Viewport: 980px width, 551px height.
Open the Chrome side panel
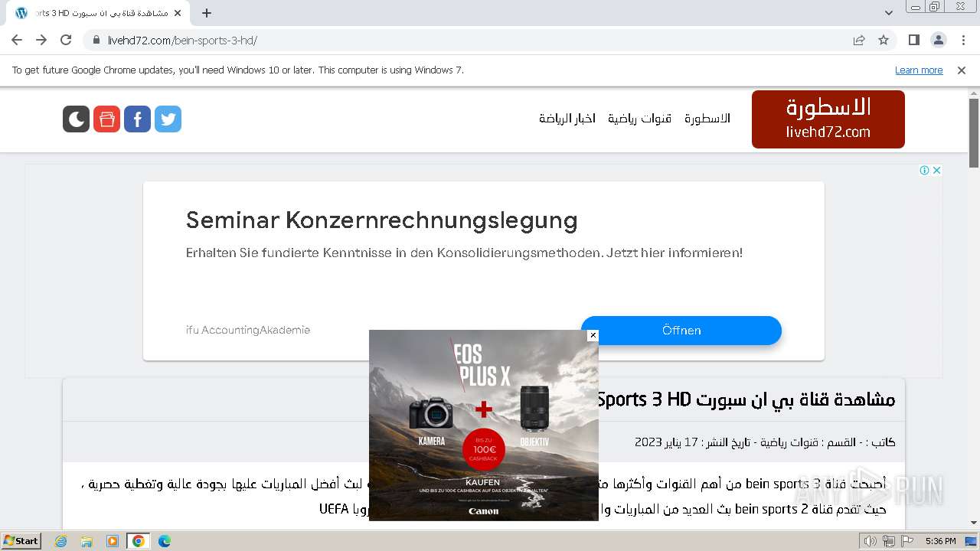click(x=913, y=40)
